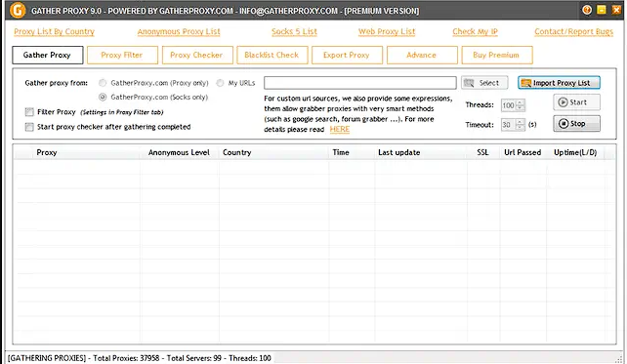627x364 pixels.
Task: Switch to Advance tab
Action: [x=422, y=56]
